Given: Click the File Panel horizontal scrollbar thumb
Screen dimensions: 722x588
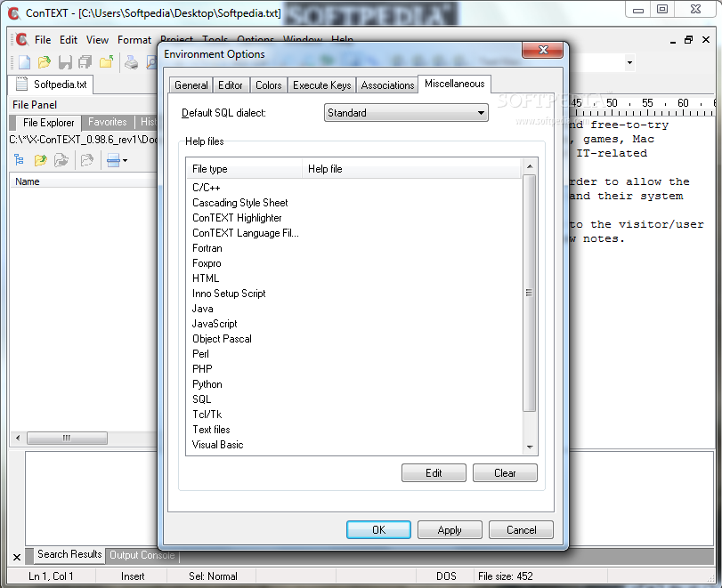Looking at the screenshot, I should pyautogui.click(x=67, y=438).
